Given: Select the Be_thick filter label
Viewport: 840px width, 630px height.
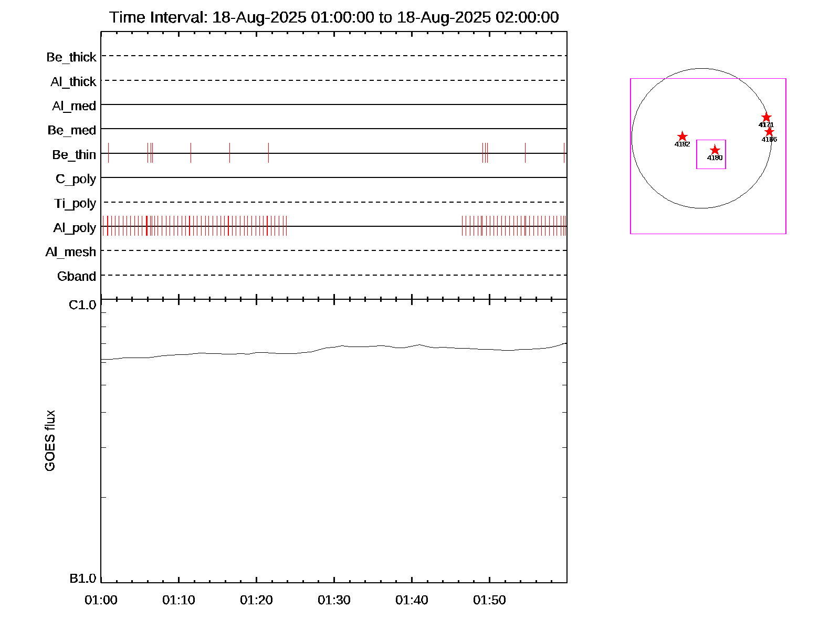Looking at the screenshot, I should pyautogui.click(x=71, y=57).
